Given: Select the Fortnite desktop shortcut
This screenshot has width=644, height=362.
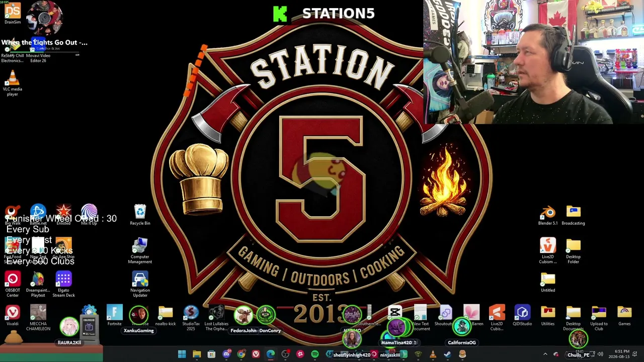Looking at the screenshot, I should coord(114,316).
